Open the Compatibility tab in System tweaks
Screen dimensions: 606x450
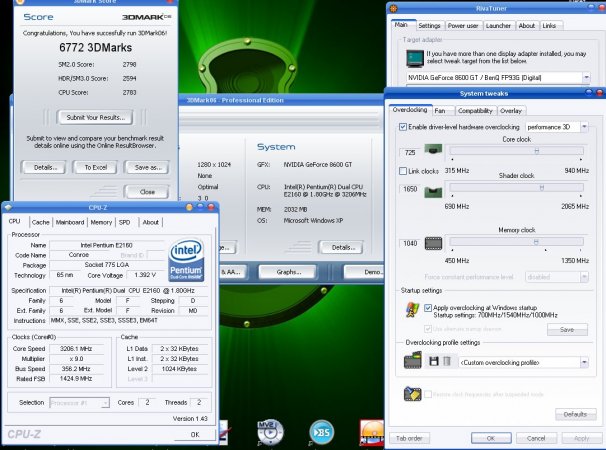[475, 111]
